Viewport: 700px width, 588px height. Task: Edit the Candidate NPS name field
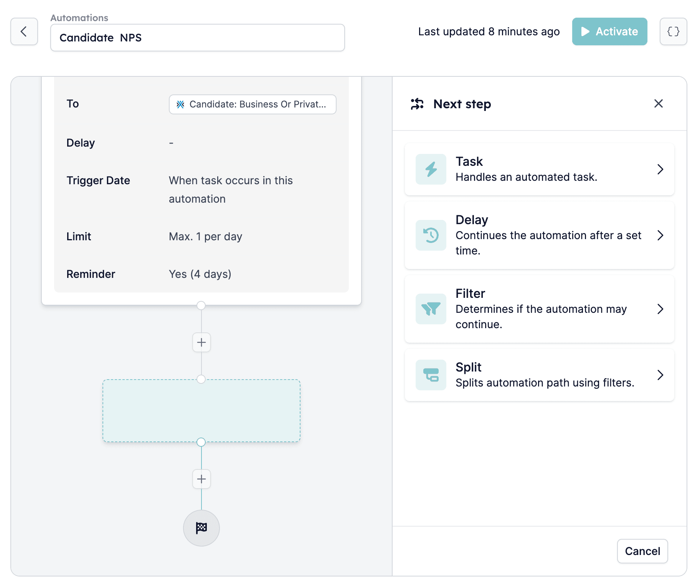198,38
